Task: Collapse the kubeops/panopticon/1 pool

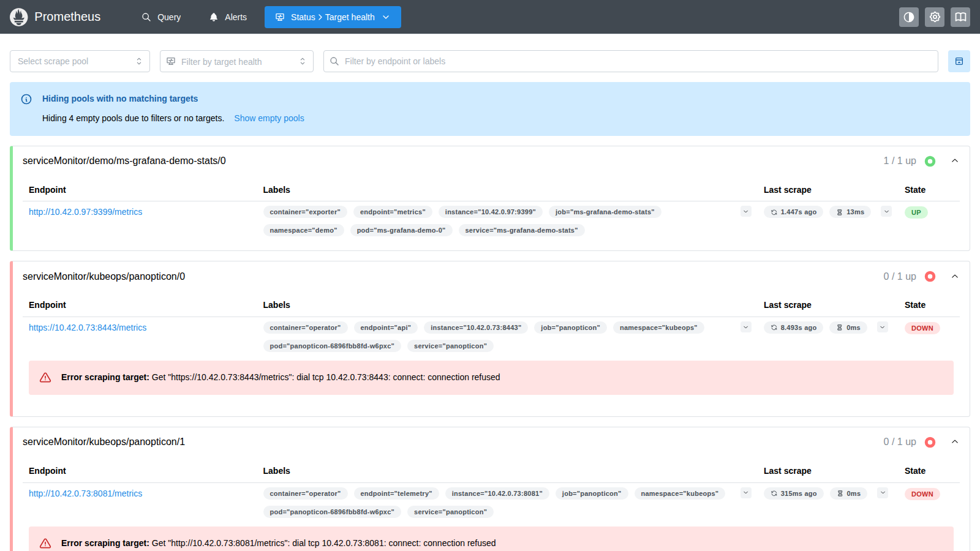Action: pos(955,442)
